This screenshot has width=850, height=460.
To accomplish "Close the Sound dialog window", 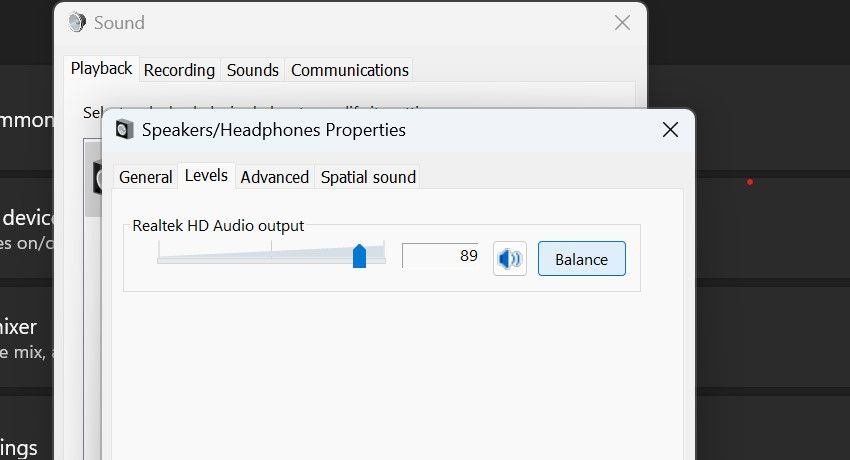I will coord(622,22).
